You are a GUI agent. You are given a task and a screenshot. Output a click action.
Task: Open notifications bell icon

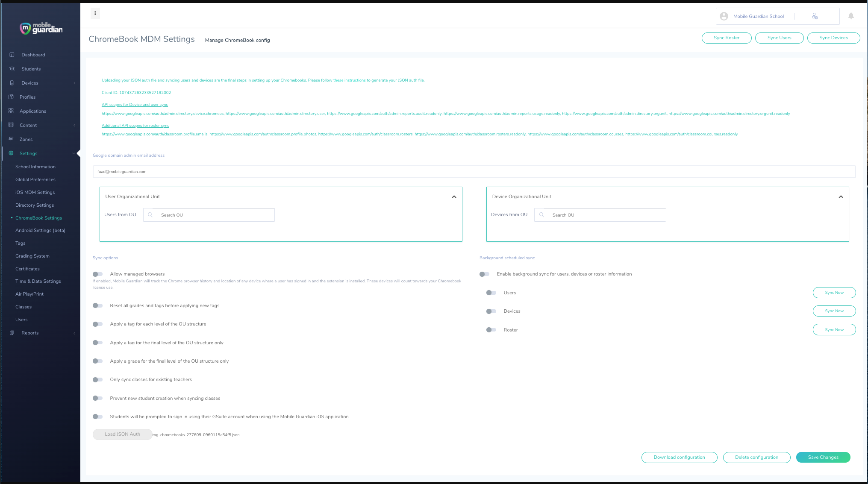pyautogui.click(x=851, y=16)
